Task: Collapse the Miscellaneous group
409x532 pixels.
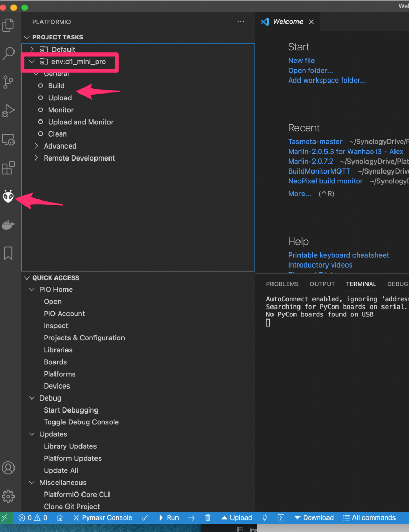Action: point(32,483)
